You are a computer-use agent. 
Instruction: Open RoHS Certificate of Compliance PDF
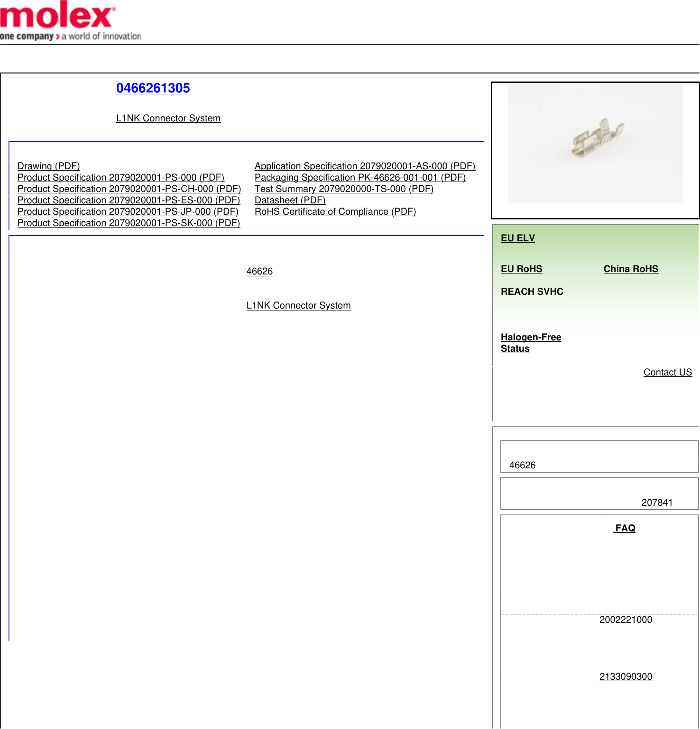point(335,212)
